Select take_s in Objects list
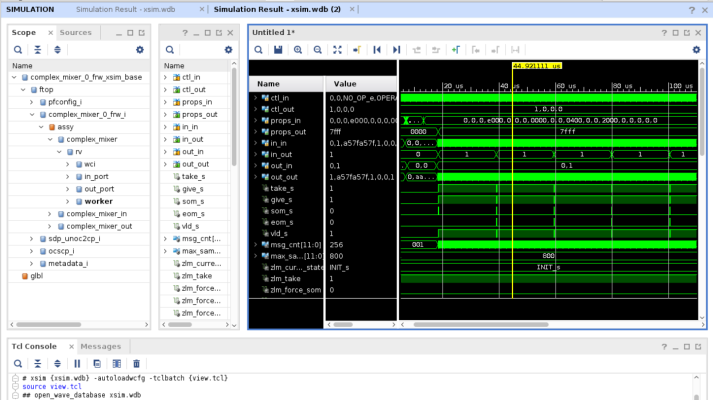The image size is (713, 400). point(193,176)
